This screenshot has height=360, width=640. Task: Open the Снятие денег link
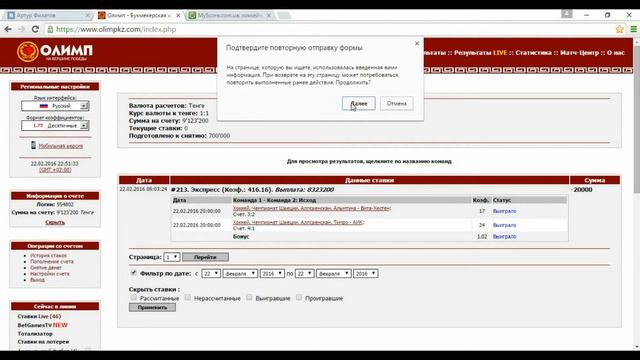tap(46, 268)
